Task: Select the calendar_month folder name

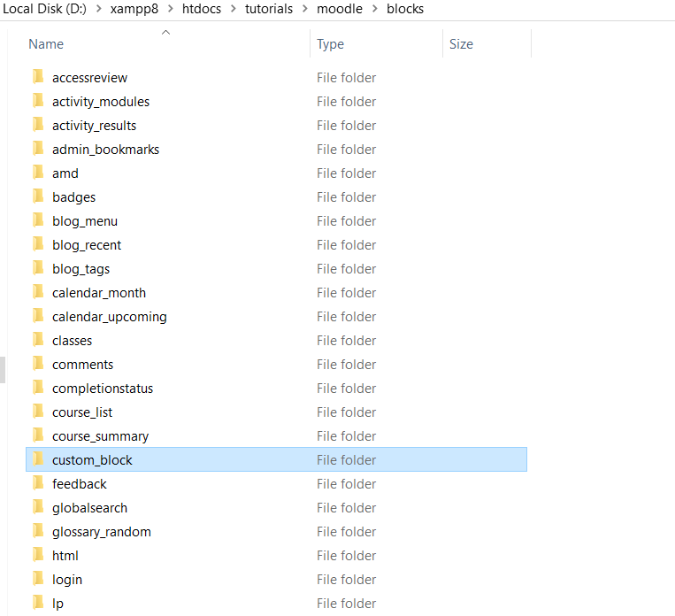Action: tap(99, 293)
